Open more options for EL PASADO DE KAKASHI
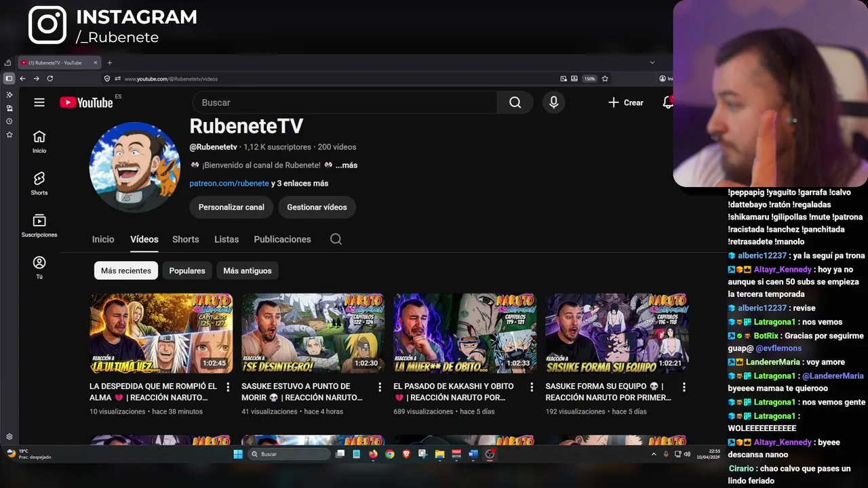This screenshot has width=868, height=488. (532, 387)
